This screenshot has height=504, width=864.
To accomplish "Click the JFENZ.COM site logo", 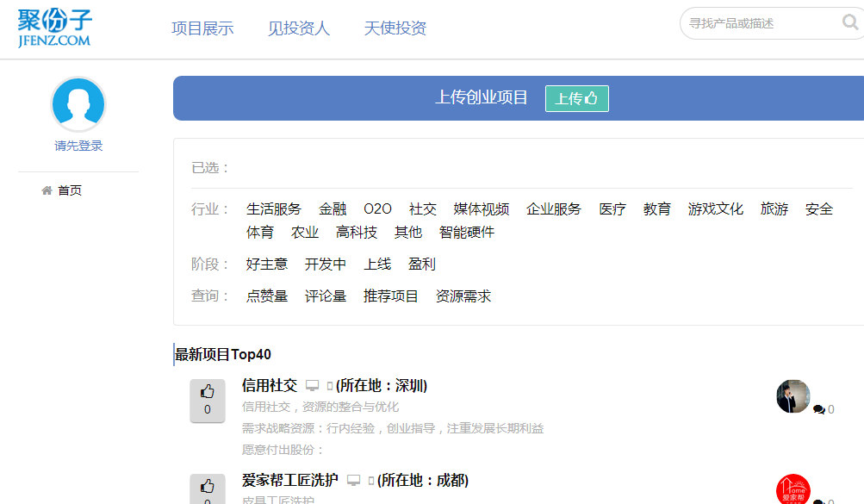I will click(54, 28).
